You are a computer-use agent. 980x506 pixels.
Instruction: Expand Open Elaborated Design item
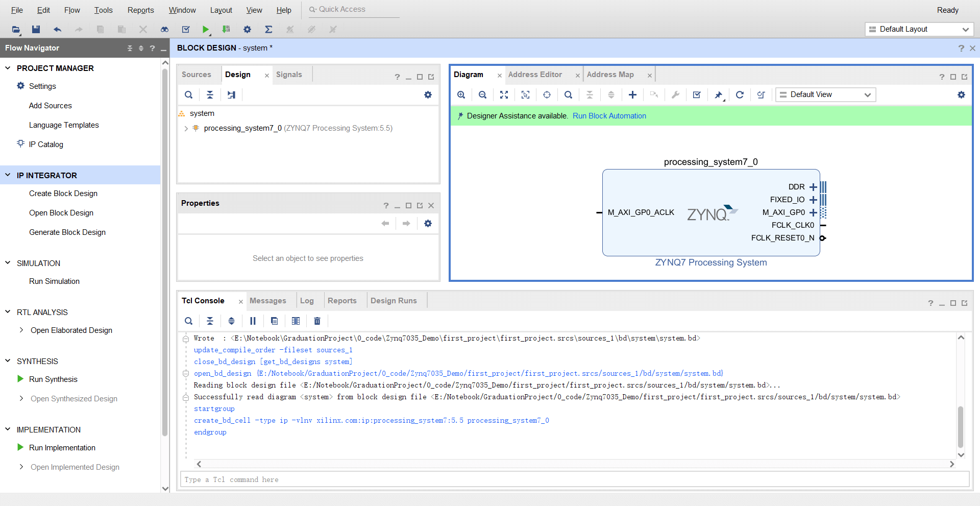(x=21, y=330)
